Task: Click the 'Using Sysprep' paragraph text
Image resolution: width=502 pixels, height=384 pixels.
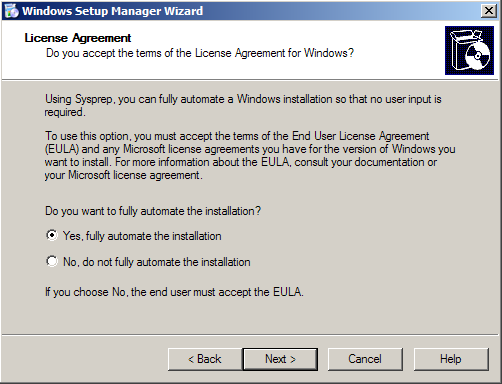Action: pos(243,105)
